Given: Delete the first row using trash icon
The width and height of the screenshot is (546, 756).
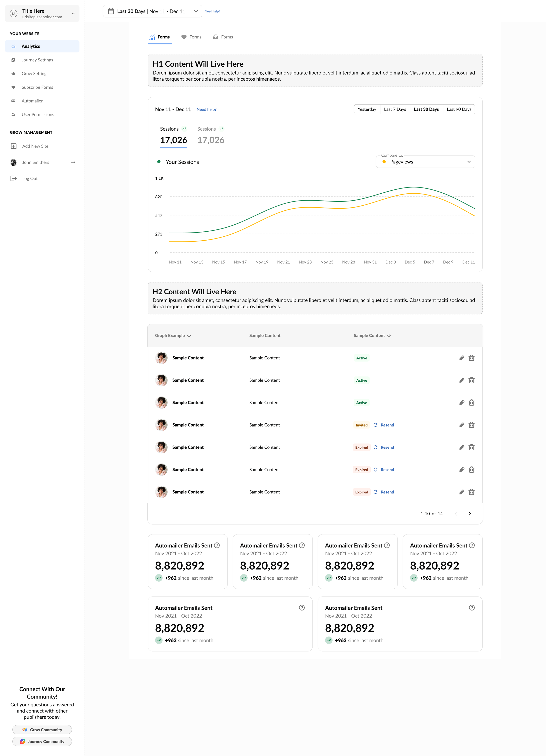Looking at the screenshot, I should click(471, 358).
